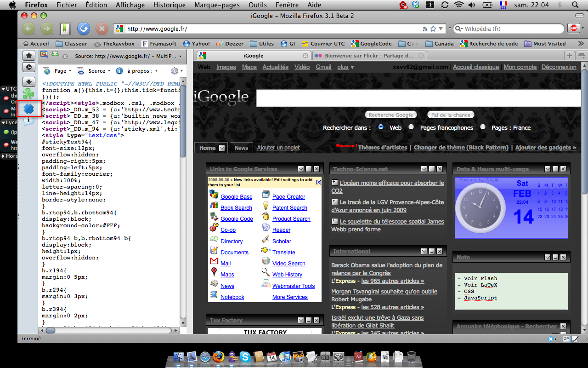Click the green bookmark sidebar toolbar button
Viewport: 588px width, 368px height.
pyautogui.click(x=65, y=29)
